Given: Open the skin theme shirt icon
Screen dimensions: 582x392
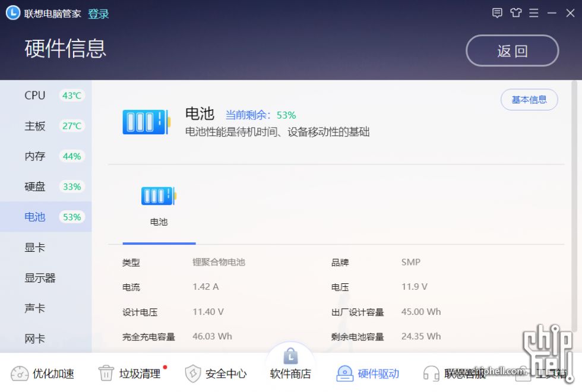Looking at the screenshot, I should click(515, 13).
